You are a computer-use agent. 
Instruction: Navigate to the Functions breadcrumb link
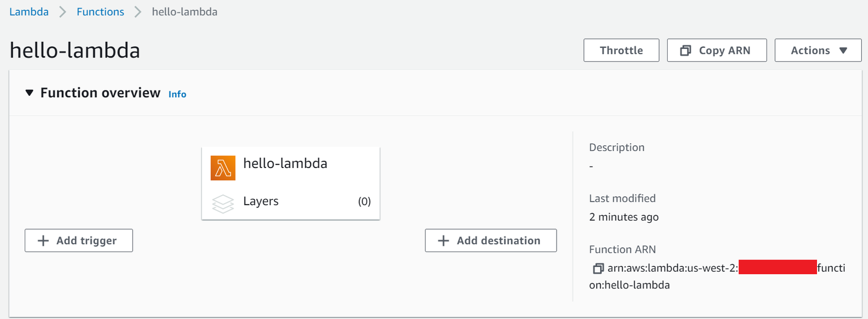[x=100, y=12]
